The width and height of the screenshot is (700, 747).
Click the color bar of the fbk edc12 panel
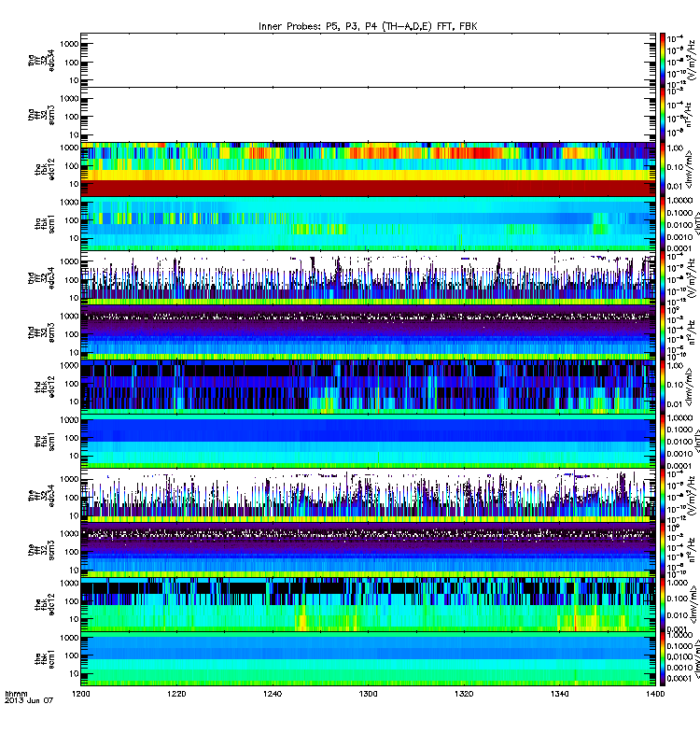tap(663, 604)
